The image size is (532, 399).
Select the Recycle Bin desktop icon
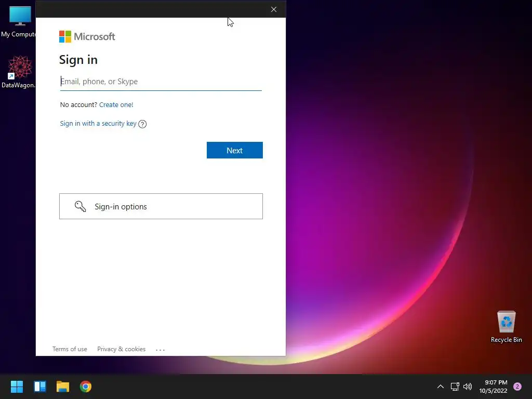tap(506, 327)
